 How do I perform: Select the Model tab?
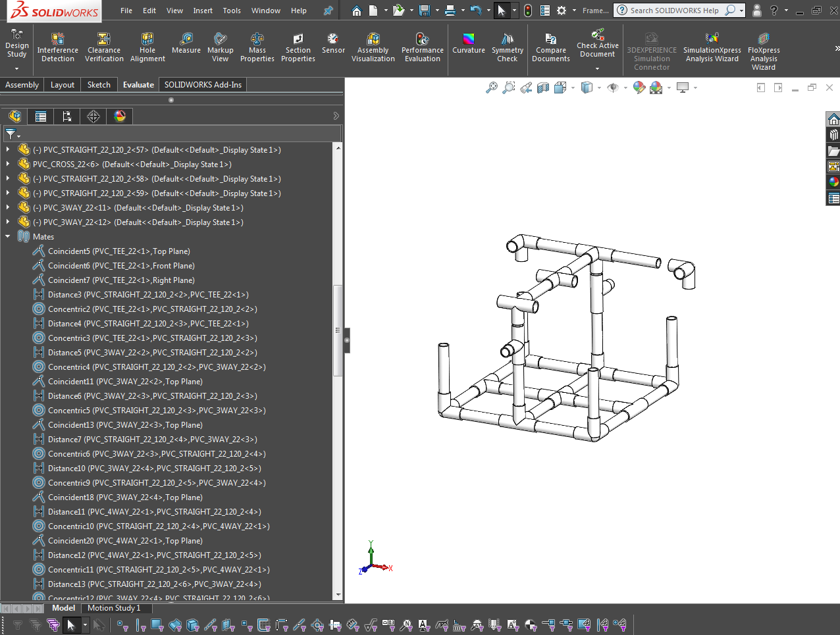click(63, 608)
